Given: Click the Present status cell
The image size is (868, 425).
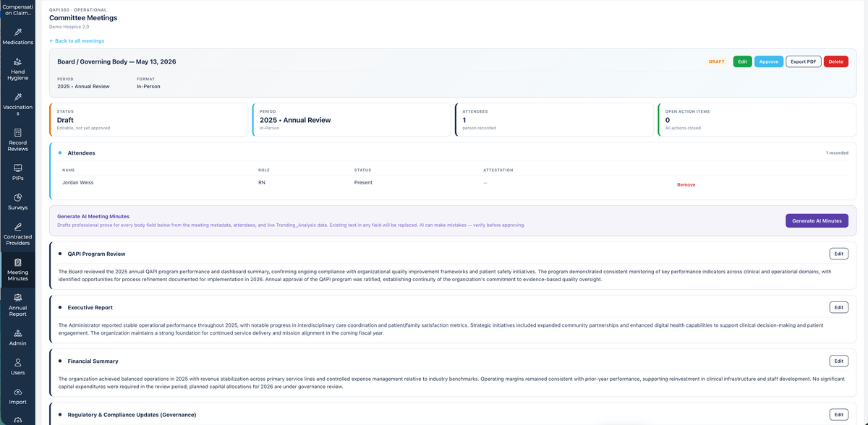Looking at the screenshot, I should pyautogui.click(x=363, y=182).
